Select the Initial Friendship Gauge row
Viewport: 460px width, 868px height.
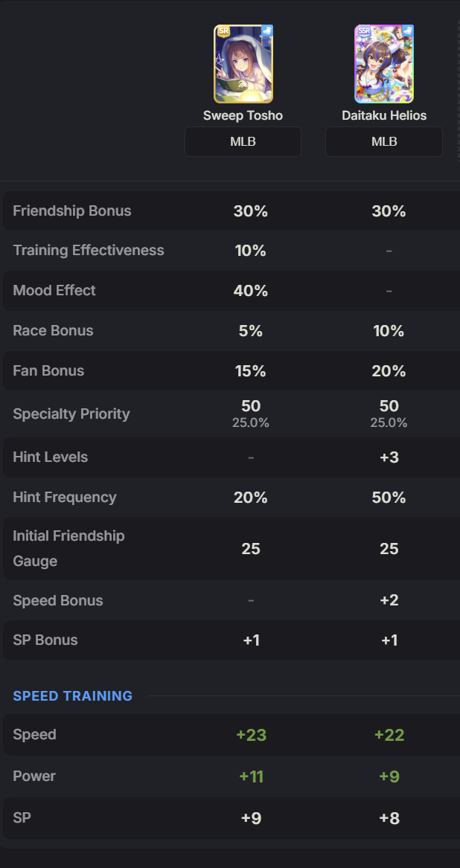231,549
